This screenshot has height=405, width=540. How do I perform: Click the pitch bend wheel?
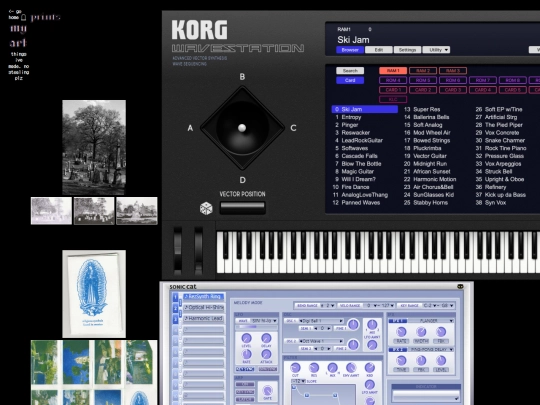(178, 251)
